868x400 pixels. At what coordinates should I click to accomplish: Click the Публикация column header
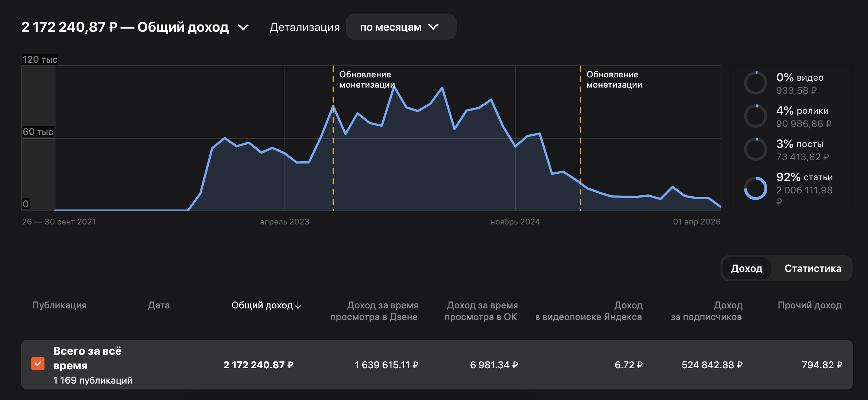click(x=59, y=305)
